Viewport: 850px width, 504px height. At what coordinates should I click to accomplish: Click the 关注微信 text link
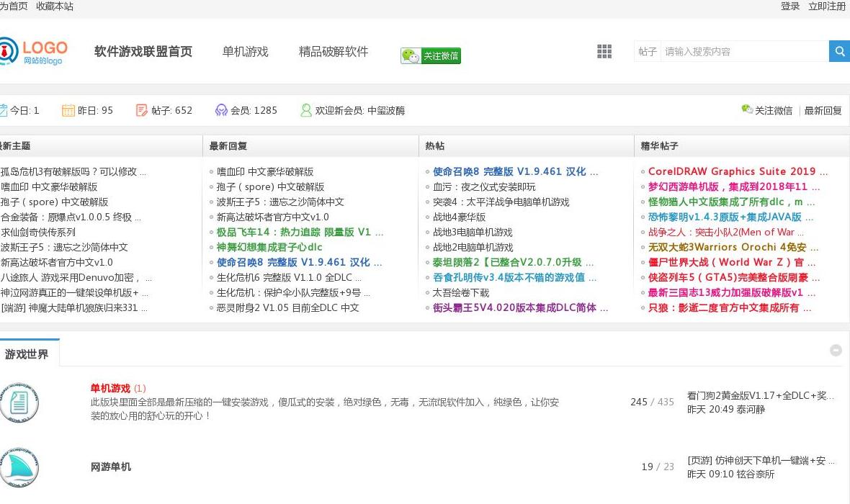pyautogui.click(x=774, y=111)
